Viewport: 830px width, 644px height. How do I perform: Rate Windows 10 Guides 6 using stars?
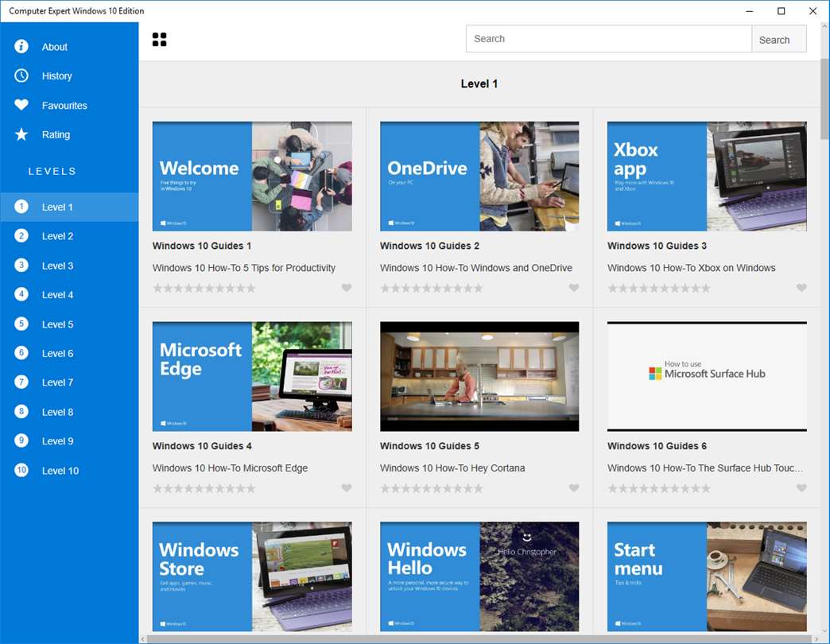click(x=659, y=488)
